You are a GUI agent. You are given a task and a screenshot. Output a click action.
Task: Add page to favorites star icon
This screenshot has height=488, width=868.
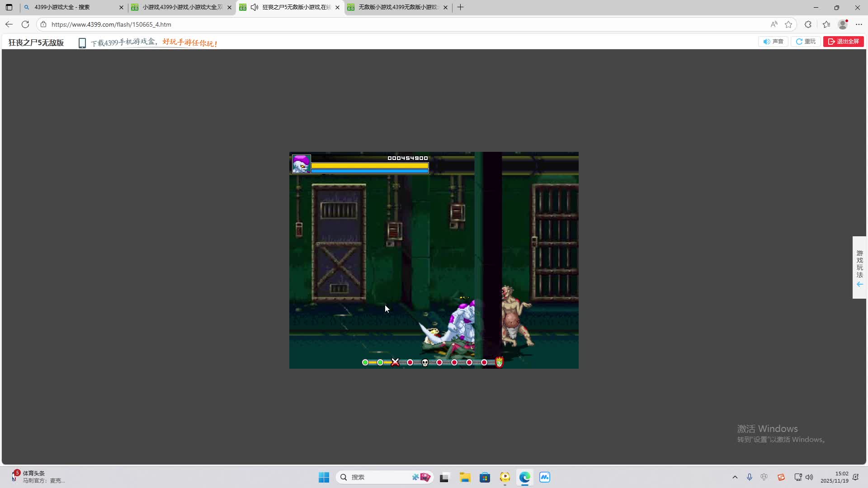(788, 24)
